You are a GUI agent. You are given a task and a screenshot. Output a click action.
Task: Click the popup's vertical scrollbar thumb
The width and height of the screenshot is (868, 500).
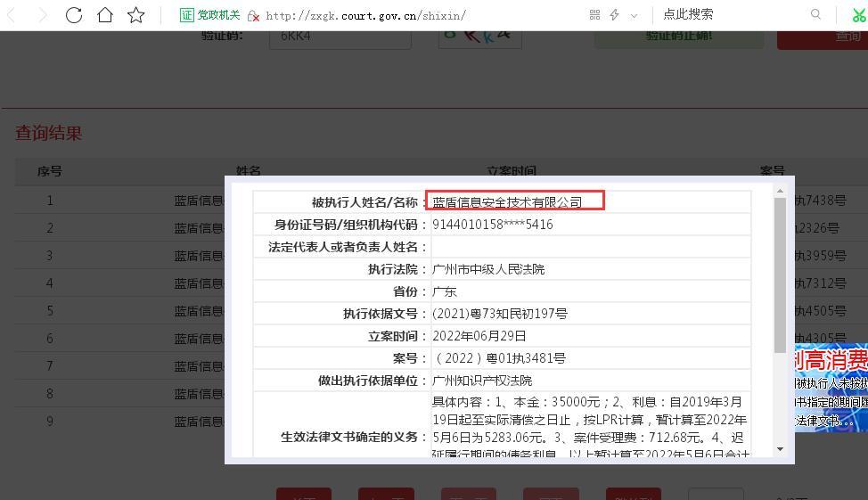point(780,275)
